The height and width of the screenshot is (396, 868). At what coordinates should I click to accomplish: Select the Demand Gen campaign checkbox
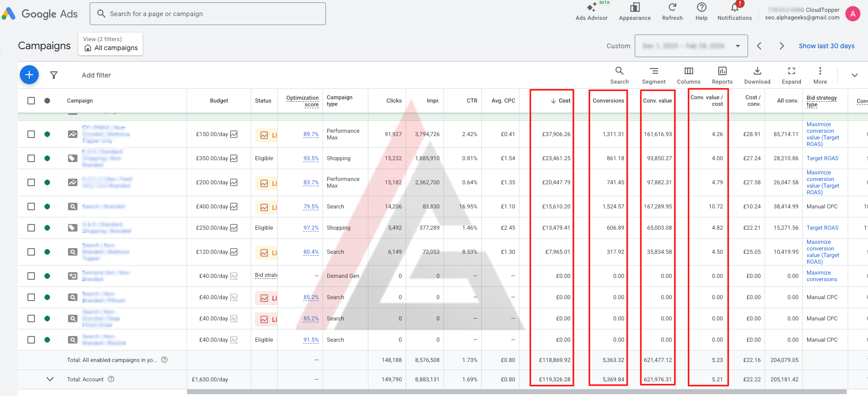point(31,276)
